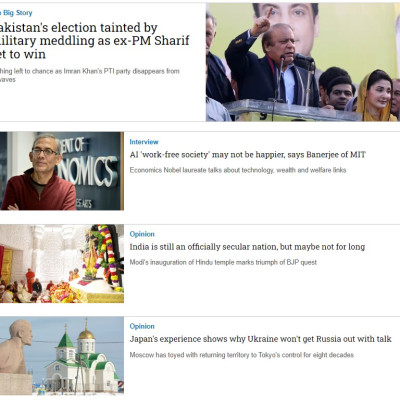Screen dimensions: 400x400
Task: Click the Big Story label
Action: [16, 13]
